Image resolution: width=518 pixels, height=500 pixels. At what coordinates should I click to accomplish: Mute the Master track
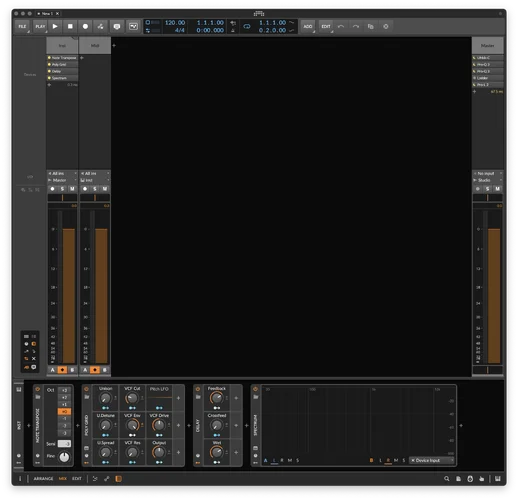coord(498,189)
